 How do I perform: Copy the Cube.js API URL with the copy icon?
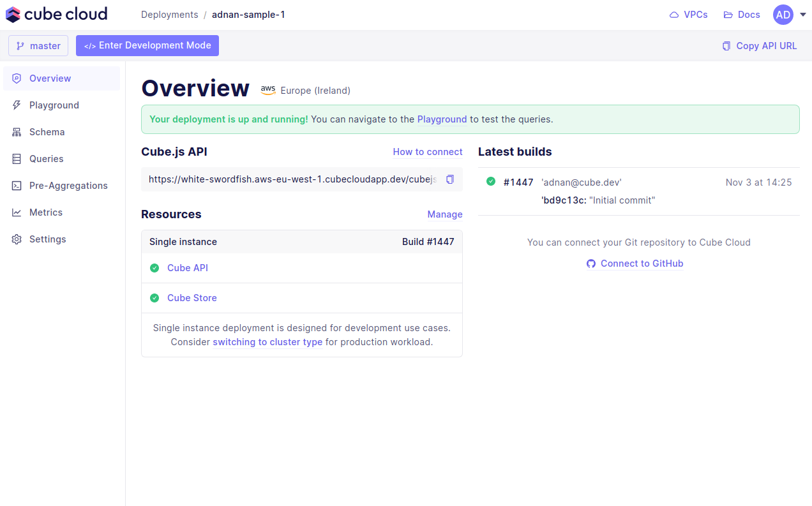[449, 179]
